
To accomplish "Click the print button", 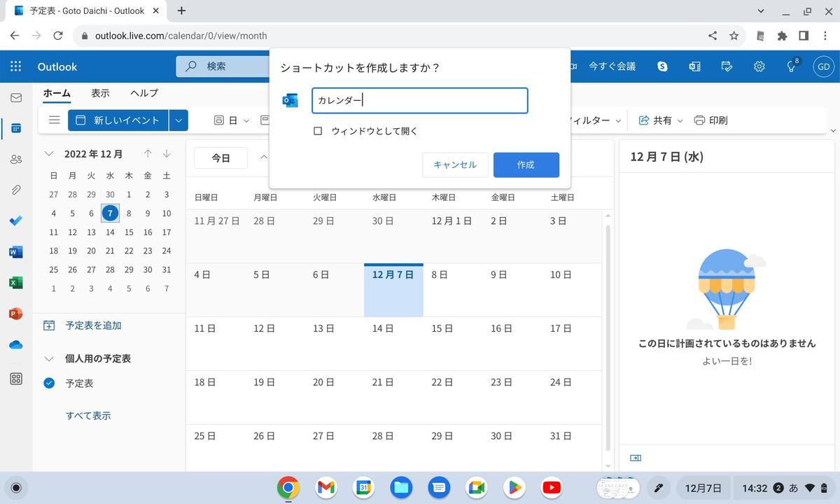I will pos(710,120).
